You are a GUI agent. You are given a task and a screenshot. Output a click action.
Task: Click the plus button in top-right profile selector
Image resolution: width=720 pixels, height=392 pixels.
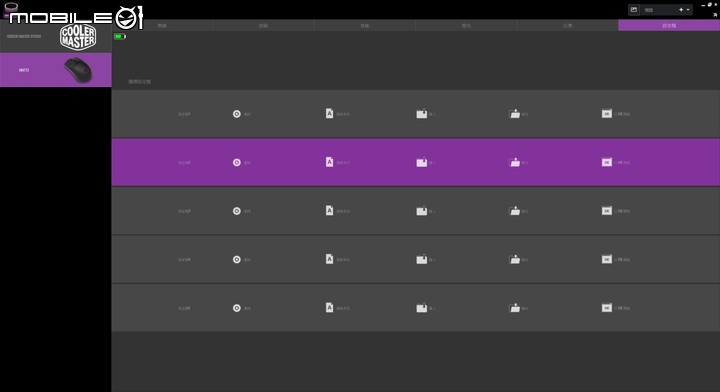[x=681, y=10]
